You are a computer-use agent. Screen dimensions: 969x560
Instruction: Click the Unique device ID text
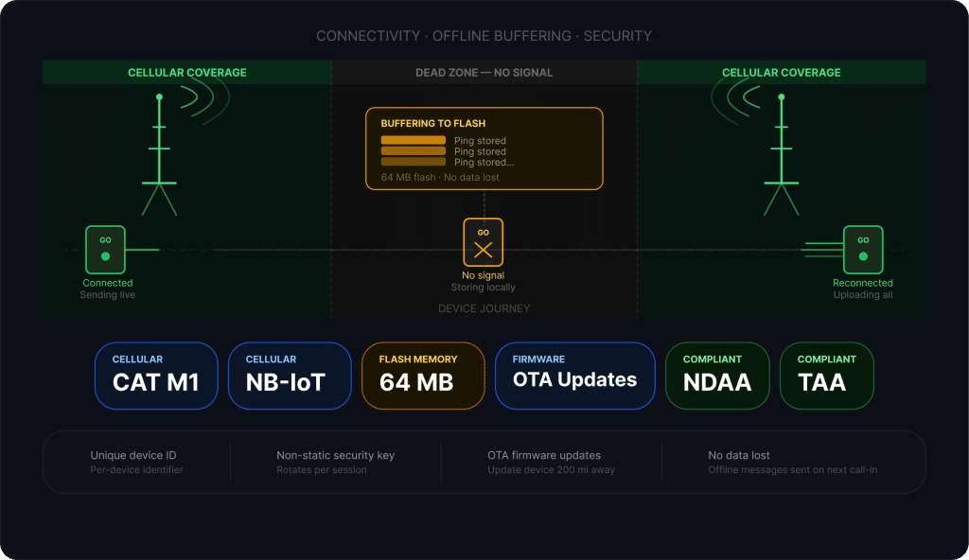pyautogui.click(x=133, y=456)
